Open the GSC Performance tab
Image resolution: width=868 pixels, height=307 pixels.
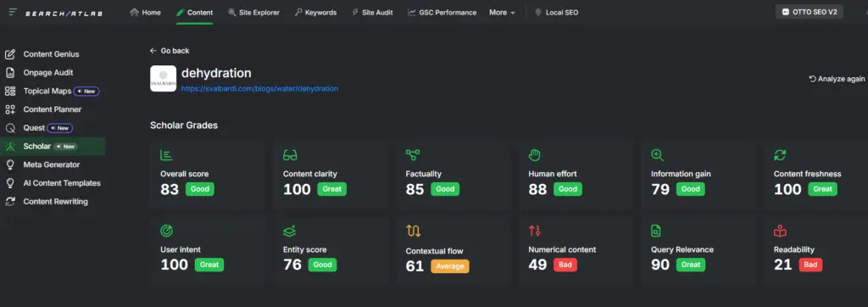coord(442,12)
